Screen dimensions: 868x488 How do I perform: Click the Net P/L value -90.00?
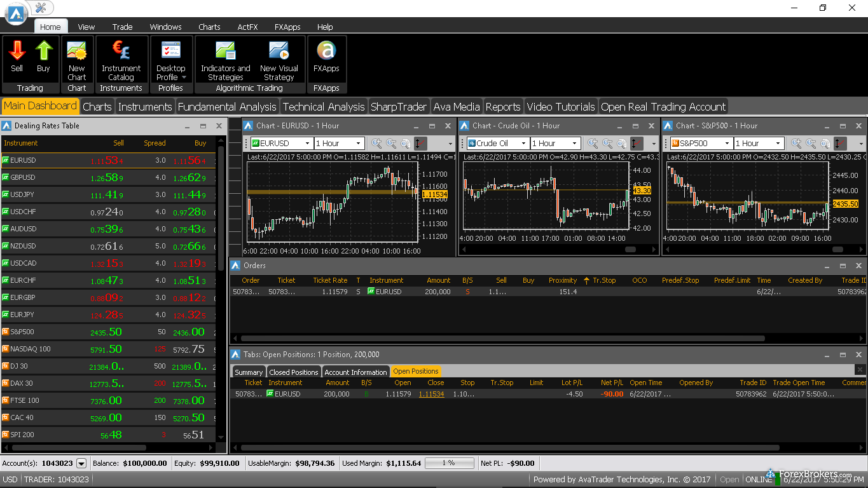click(612, 394)
